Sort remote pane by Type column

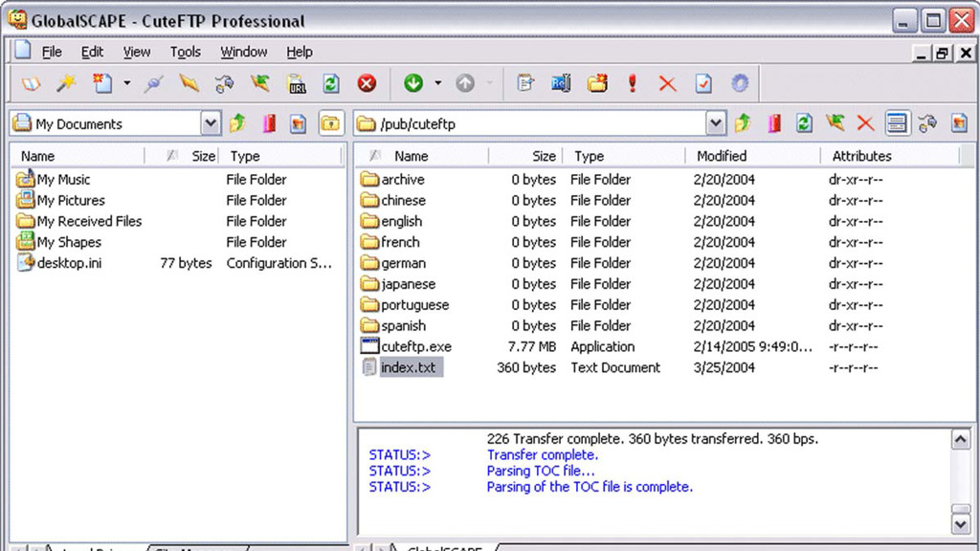click(624, 156)
